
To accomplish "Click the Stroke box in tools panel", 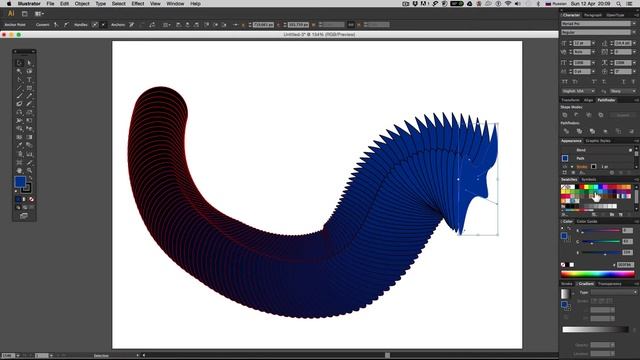I will tap(26, 188).
